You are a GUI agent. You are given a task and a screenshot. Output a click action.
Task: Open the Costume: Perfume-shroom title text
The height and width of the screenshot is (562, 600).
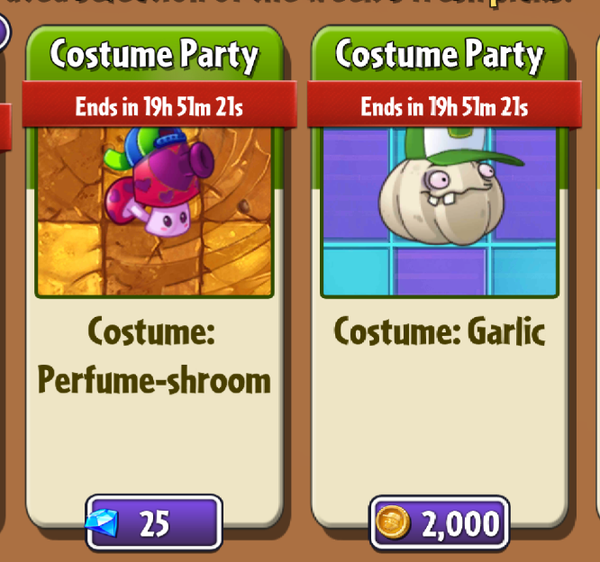154,356
